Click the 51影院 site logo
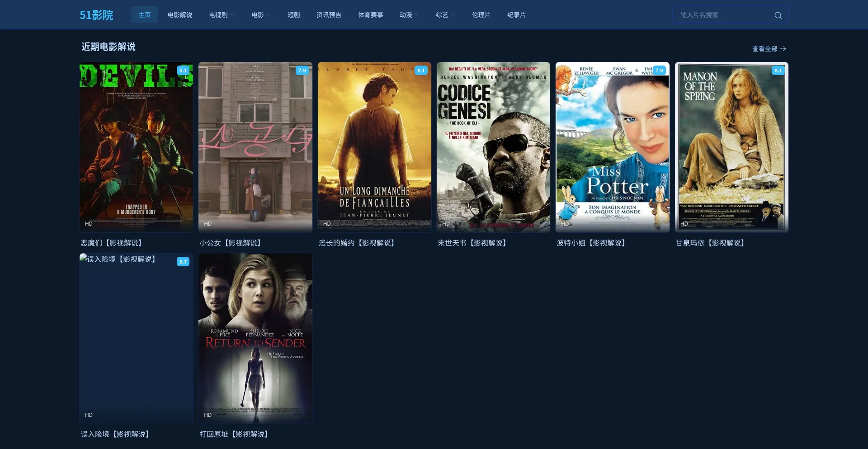This screenshot has height=449, width=868. [96, 15]
